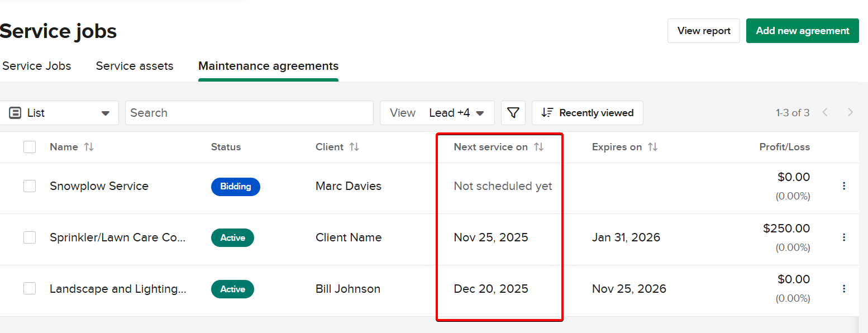
Task: Sort by Client column arrows
Action: [354, 147]
